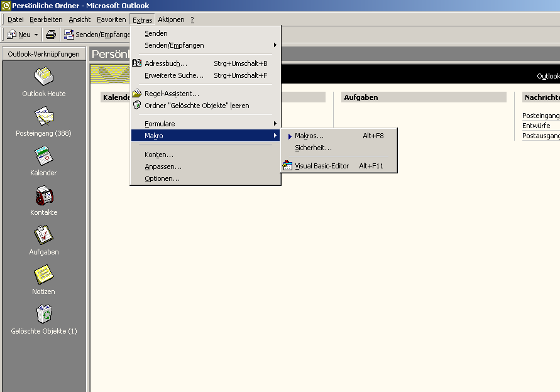
Task: Select the highlighted Makro menu entry
Action: [x=206, y=135]
